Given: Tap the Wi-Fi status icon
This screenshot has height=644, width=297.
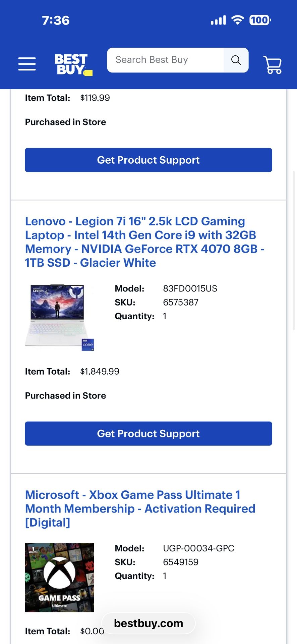Looking at the screenshot, I should click(x=238, y=20).
